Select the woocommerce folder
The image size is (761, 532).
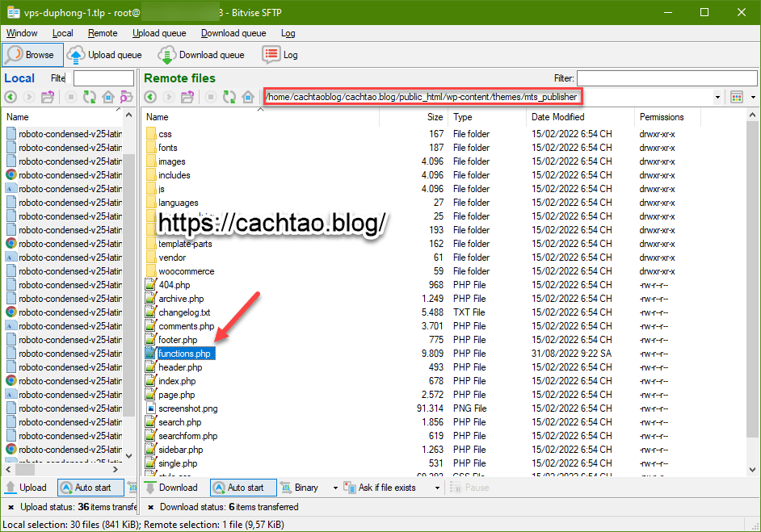point(187,271)
